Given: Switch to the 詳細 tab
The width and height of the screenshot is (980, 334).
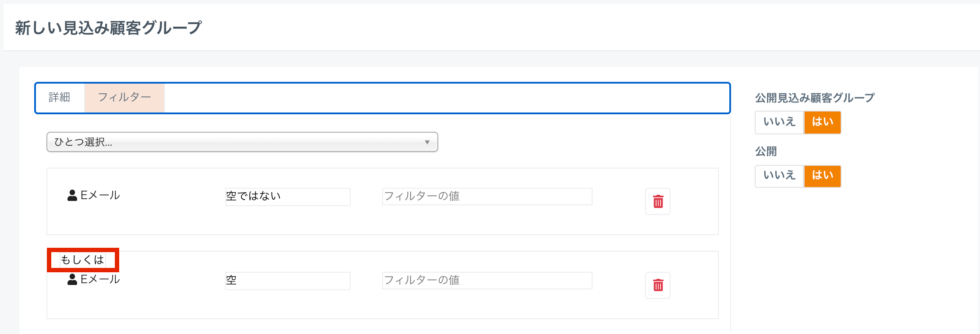Looking at the screenshot, I should coord(60,98).
